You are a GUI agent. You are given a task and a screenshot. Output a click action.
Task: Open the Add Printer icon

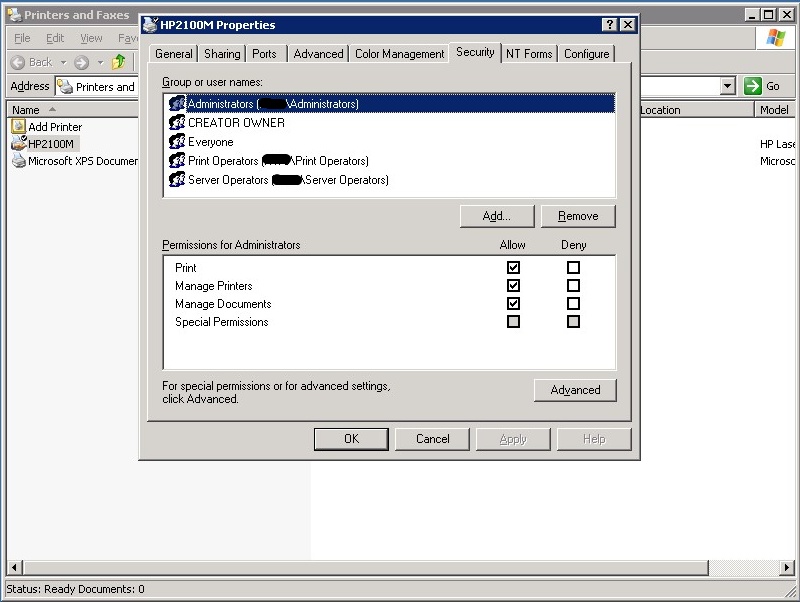click(x=55, y=126)
